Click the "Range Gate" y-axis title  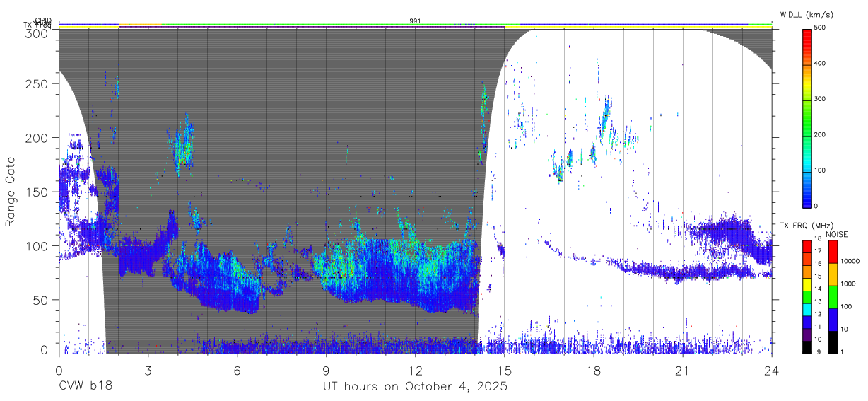(11, 192)
